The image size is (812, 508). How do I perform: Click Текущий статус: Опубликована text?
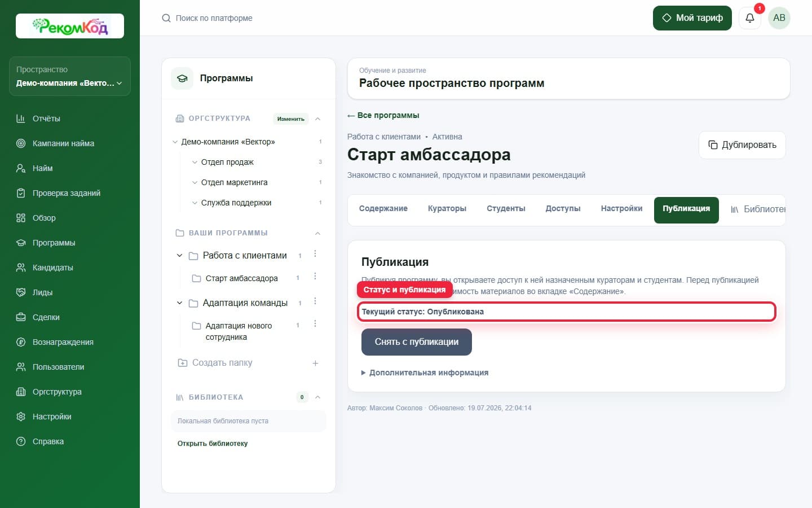coord(423,312)
